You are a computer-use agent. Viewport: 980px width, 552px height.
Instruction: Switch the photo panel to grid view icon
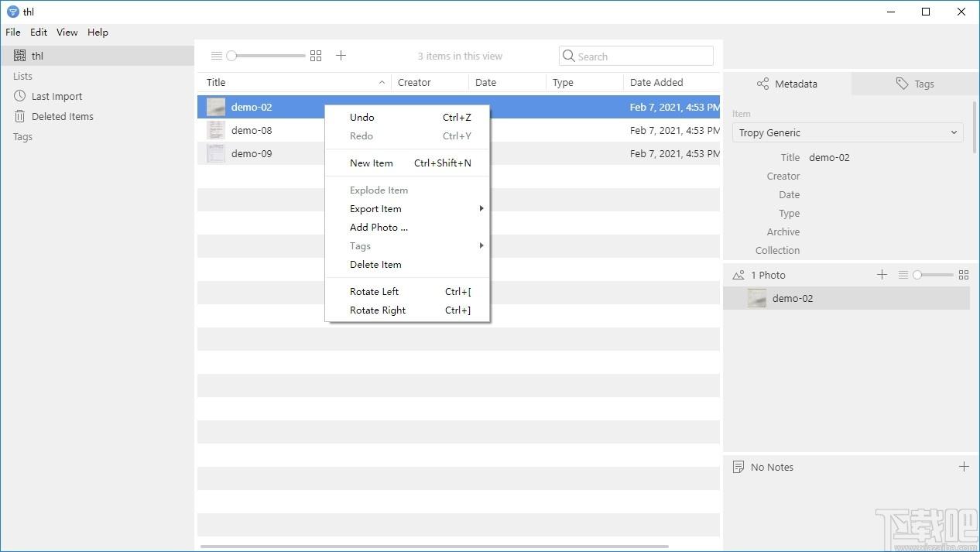964,275
